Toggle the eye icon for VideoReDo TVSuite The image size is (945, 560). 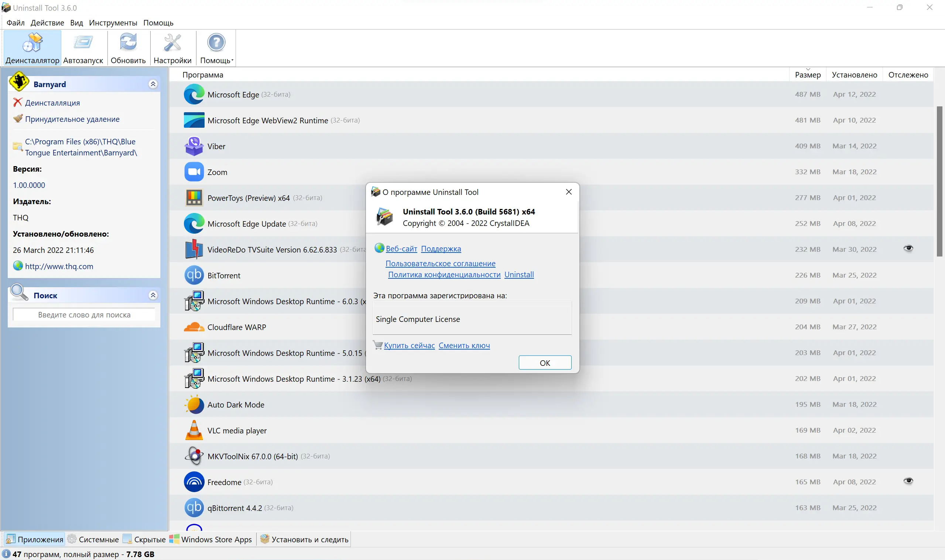(908, 248)
